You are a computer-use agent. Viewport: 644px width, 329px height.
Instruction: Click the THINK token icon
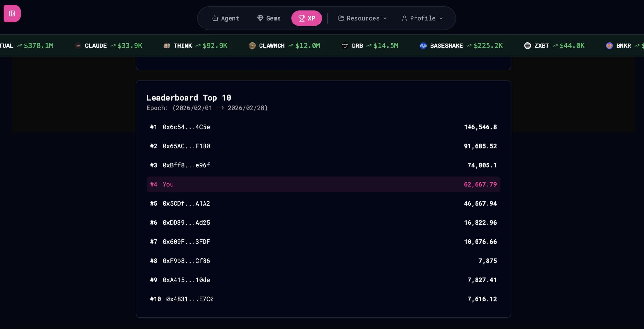pos(167,46)
